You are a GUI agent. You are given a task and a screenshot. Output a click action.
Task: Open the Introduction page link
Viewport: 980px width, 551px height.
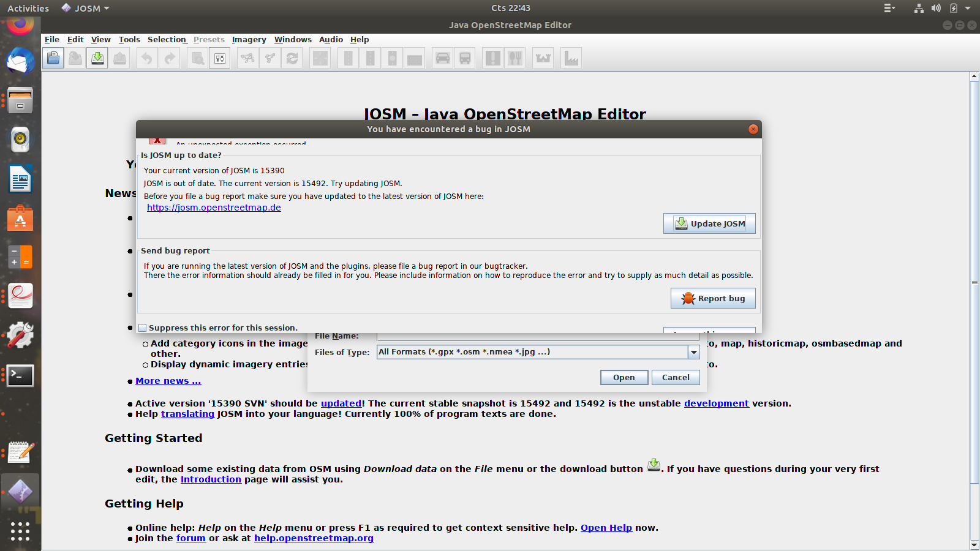(211, 479)
